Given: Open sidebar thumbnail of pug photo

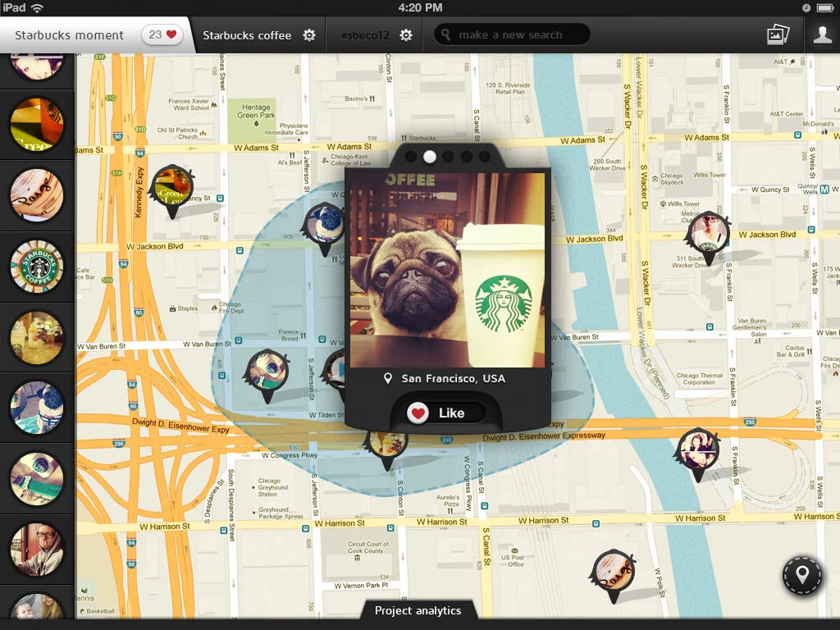Looking at the screenshot, I should tap(37, 408).
